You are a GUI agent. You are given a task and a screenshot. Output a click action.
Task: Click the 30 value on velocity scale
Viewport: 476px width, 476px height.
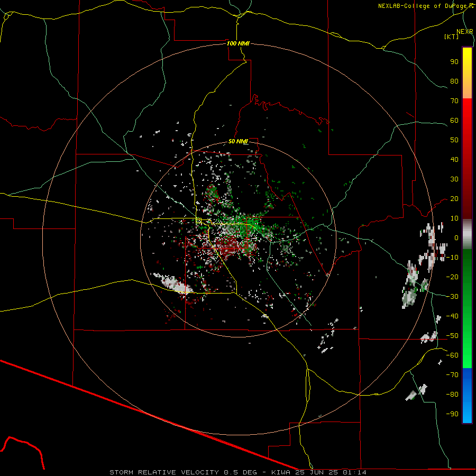pos(454,179)
